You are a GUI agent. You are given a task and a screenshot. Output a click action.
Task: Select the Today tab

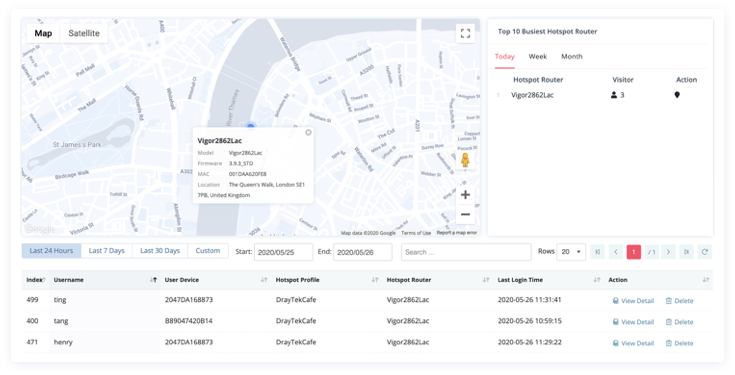pos(505,57)
